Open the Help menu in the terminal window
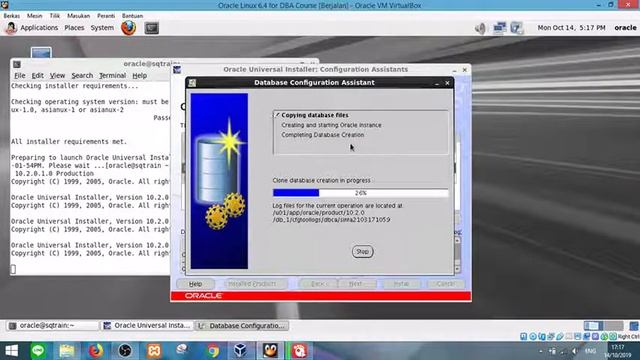Image resolution: width=640 pixels, height=360 pixels. click(140, 76)
